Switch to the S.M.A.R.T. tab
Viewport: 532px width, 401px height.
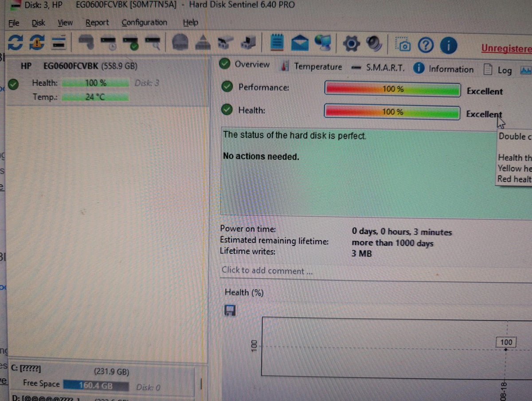378,68
